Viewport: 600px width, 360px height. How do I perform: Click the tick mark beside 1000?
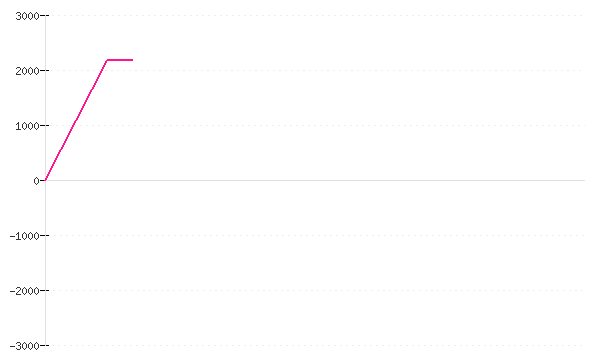[44, 125]
